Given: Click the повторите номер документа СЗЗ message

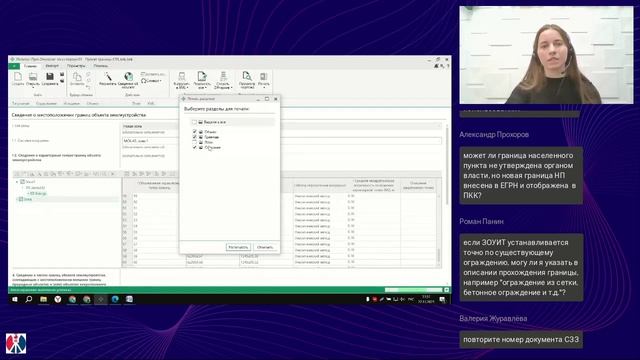Looking at the screenshot, I should tap(521, 340).
